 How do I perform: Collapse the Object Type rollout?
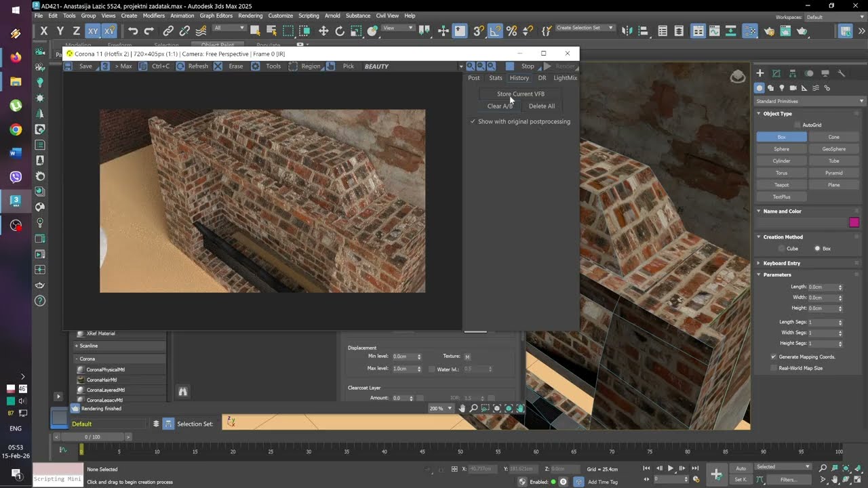(778, 114)
